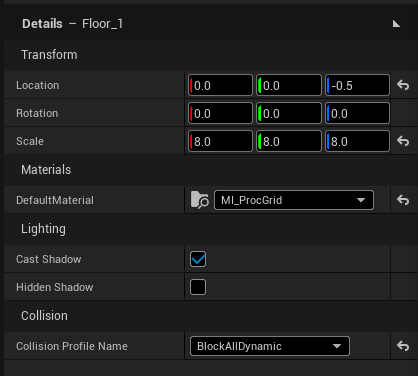Browse to material asset using folder-search icon
Viewport: 418px width, 376px height.
coord(199,200)
